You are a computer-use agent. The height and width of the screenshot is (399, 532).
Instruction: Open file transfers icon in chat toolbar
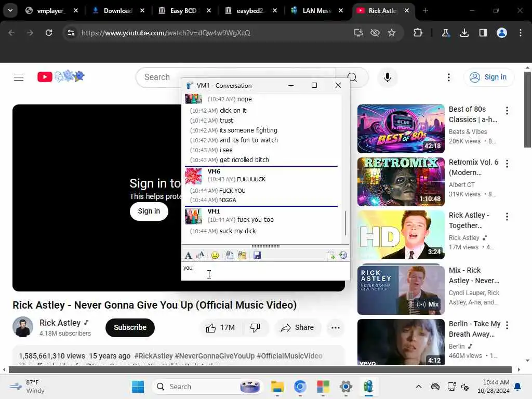330,255
